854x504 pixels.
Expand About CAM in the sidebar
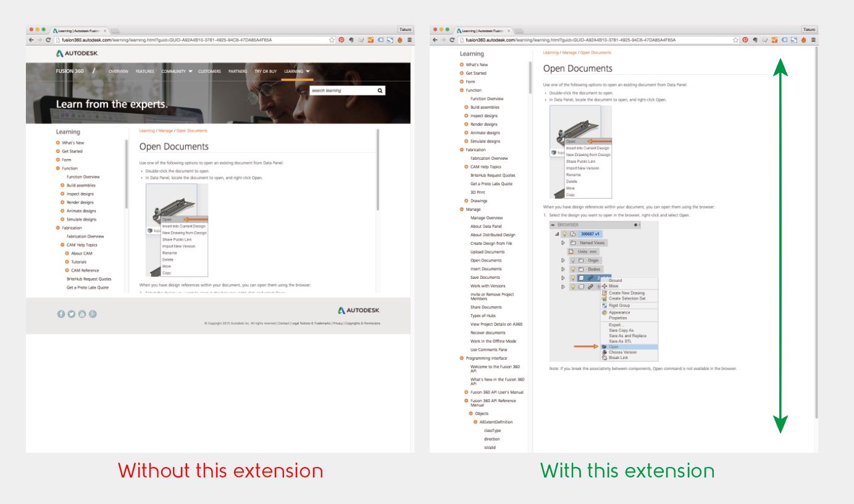click(x=67, y=254)
